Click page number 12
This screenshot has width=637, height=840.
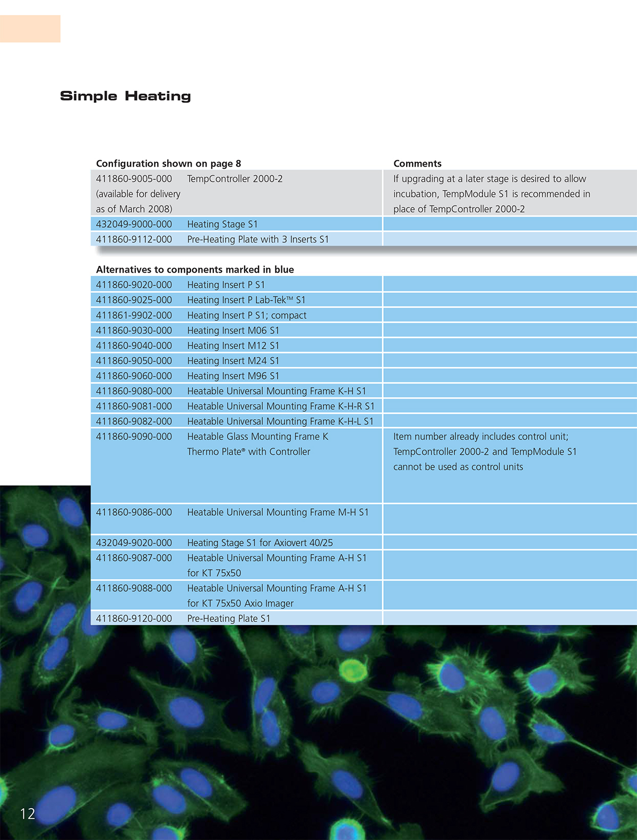click(28, 814)
